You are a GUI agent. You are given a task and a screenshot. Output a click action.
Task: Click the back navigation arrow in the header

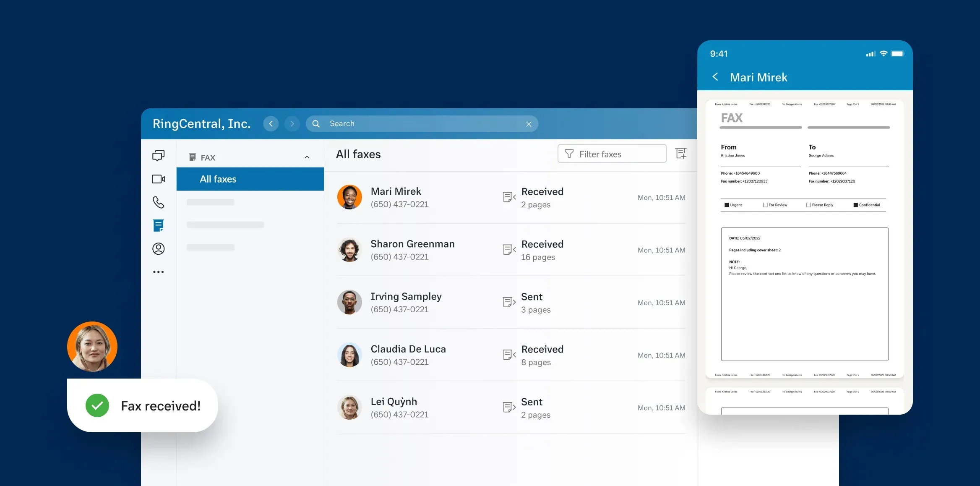click(x=271, y=123)
